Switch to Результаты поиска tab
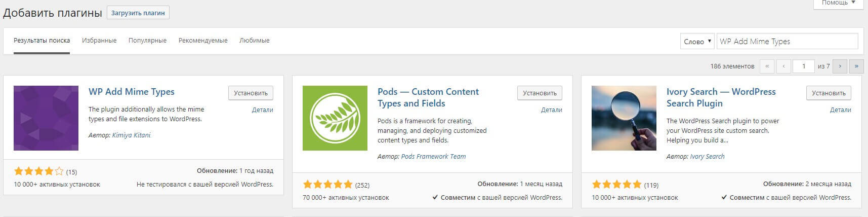 coord(42,41)
